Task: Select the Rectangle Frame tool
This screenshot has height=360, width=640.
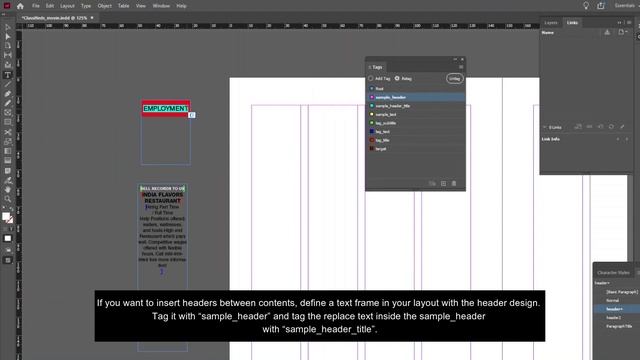Action: point(7,113)
